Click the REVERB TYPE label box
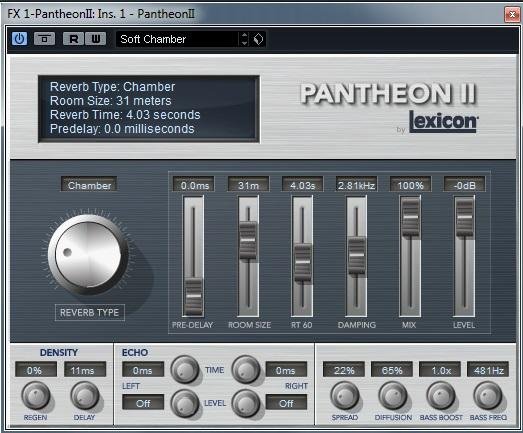523x433 pixels. [90, 313]
